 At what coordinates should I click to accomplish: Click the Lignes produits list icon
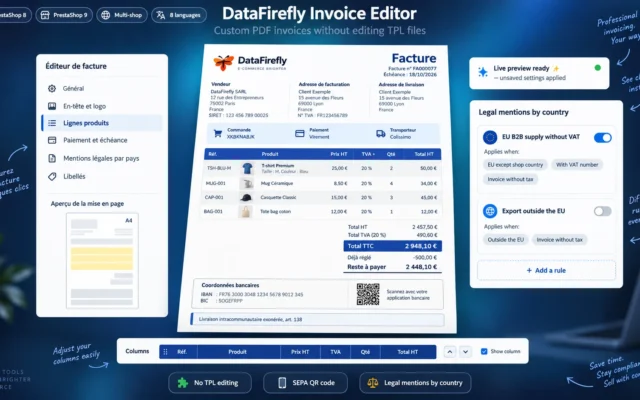[52, 123]
